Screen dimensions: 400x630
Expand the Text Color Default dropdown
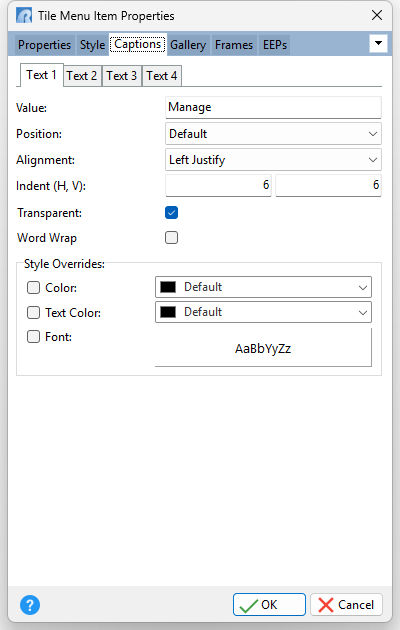click(263, 312)
